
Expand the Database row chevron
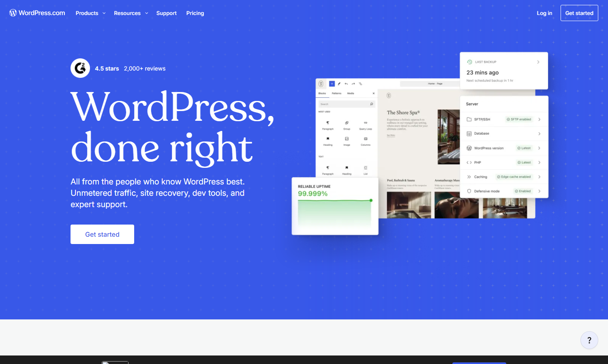(539, 134)
